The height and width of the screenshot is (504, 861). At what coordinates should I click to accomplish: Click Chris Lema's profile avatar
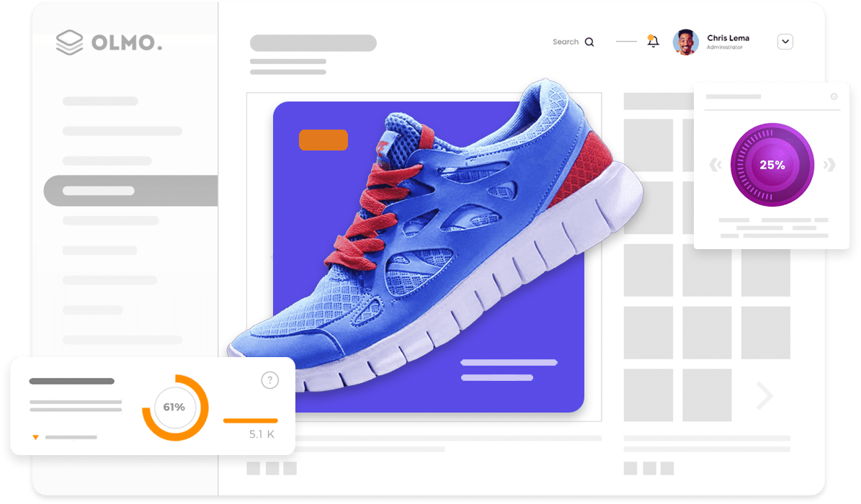pyautogui.click(x=685, y=42)
